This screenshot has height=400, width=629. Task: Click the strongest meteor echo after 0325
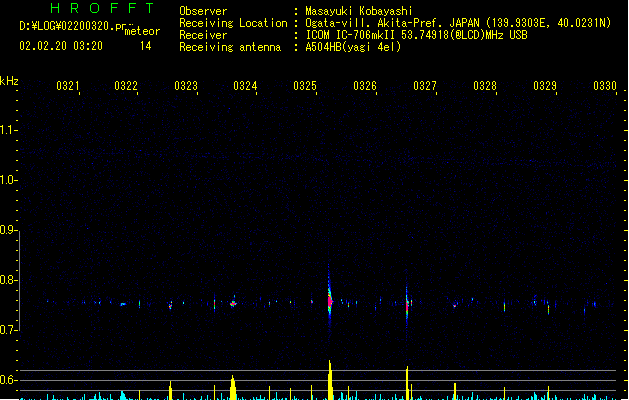click(x=330, y=300)
